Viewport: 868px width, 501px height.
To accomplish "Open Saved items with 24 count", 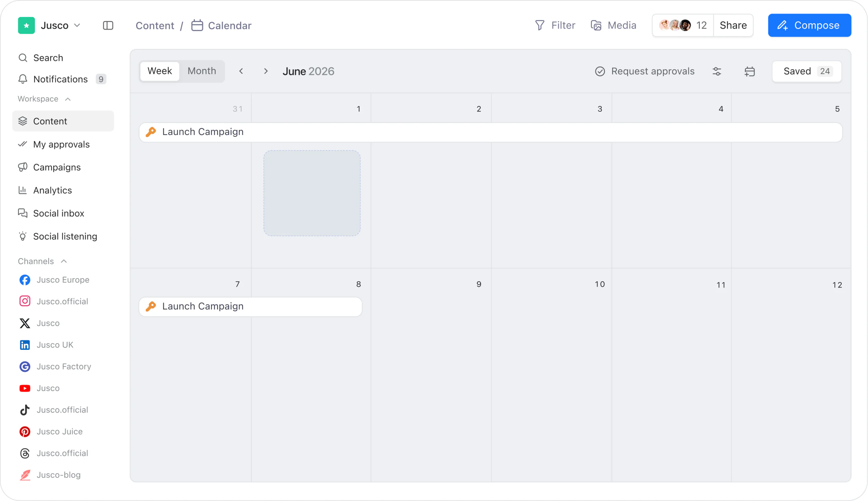I will pos(807,71).
